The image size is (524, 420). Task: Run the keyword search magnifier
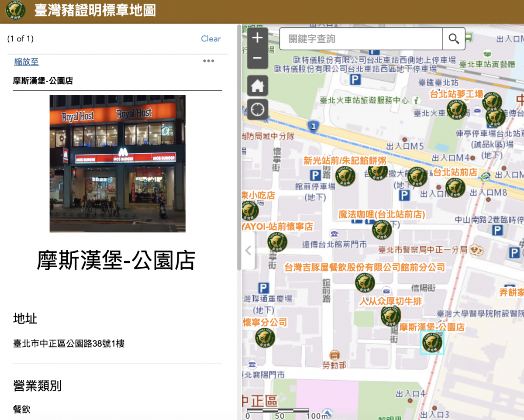tap(454, 39)
